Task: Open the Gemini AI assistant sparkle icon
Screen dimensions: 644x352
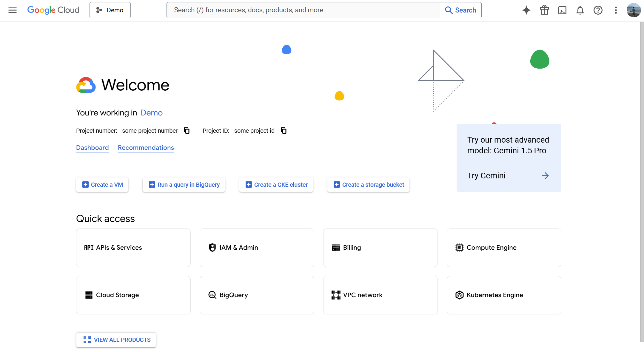Action: coord(526,10)
